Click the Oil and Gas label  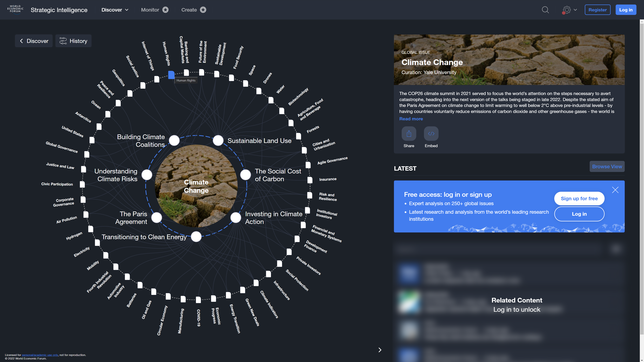147,310
